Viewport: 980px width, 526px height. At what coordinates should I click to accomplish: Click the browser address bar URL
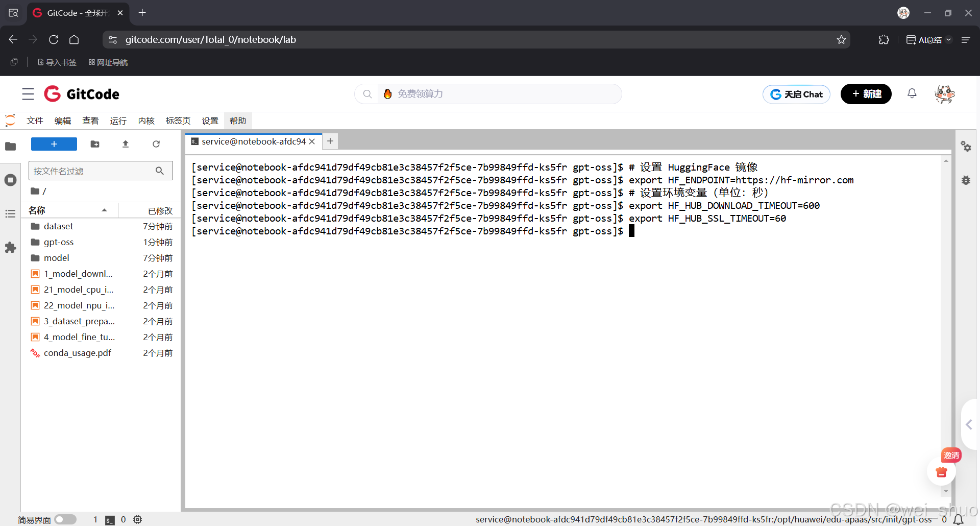[210, 39]
